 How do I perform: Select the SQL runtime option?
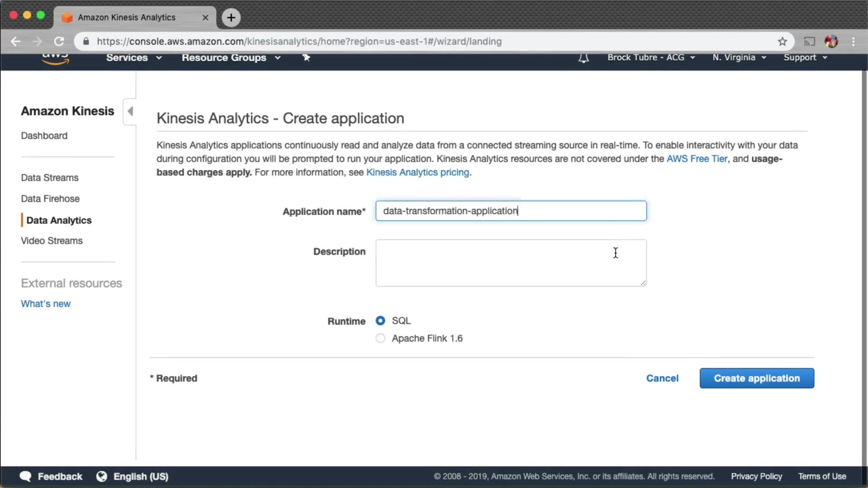380,321
